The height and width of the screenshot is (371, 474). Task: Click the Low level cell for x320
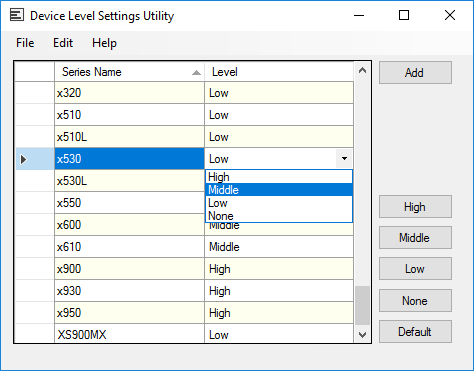279,93
